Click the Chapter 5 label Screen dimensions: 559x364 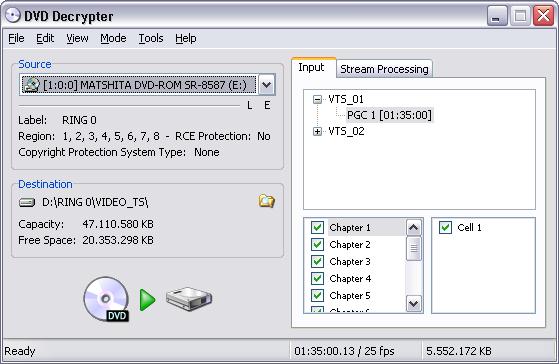click(x=350, y=296)
